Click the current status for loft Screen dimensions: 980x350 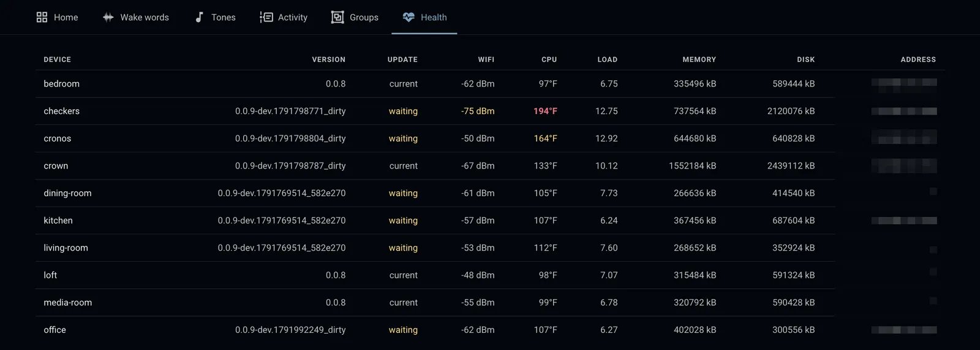pos(404,275)
